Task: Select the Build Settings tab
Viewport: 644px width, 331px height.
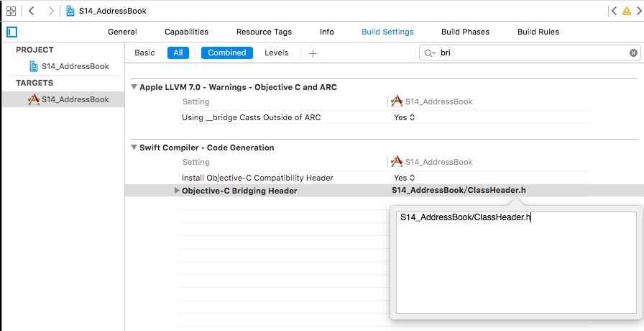Action: click(387, 32)
